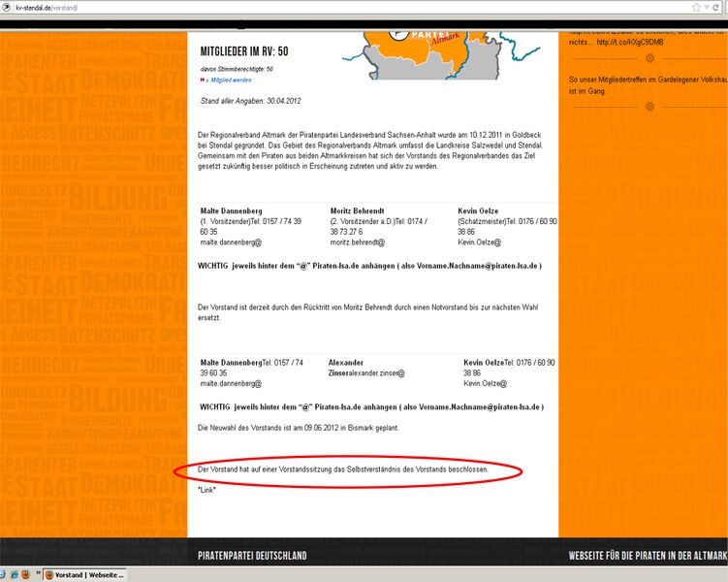Click the Piratenpartei Deutschland footer heading
The width and height of the screenshot is (728, 582).
[252, 555]
